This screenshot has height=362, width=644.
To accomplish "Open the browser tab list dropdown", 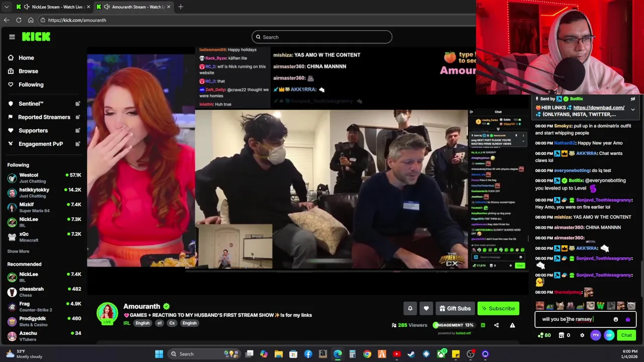I will click(x=6, y=7).
